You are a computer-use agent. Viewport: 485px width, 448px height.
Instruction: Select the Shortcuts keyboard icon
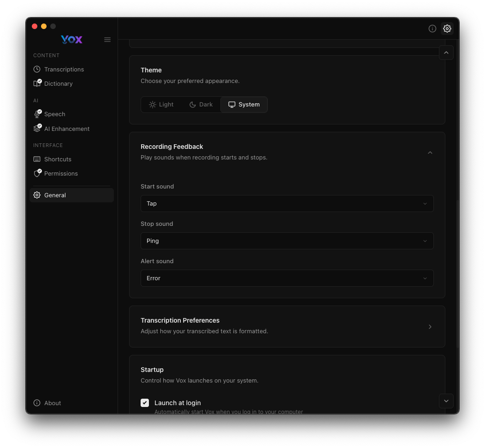tap(37, 159)
